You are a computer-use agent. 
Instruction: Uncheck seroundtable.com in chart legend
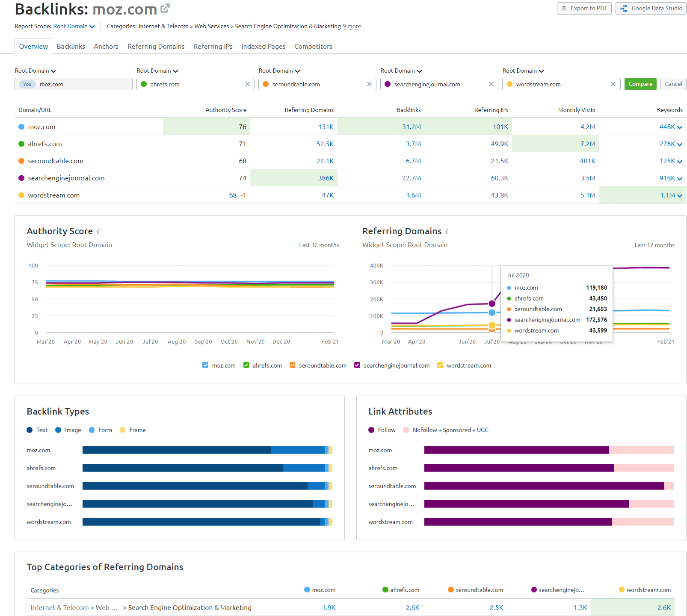coord(293,365)
